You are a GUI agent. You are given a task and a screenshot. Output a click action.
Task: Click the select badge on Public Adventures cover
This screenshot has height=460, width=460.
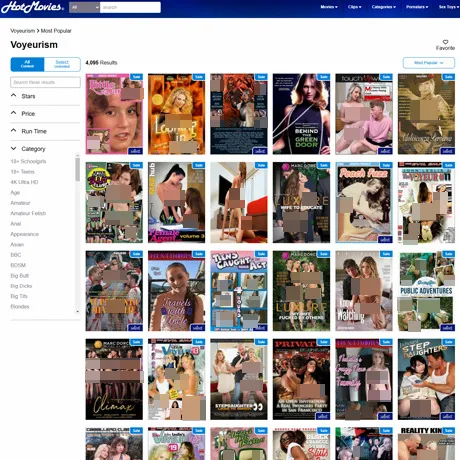(x=447, y=328)
